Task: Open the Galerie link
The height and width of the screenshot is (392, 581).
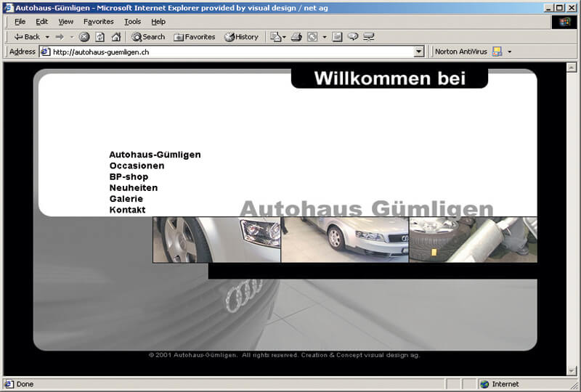Action: (x=126, y=199)
